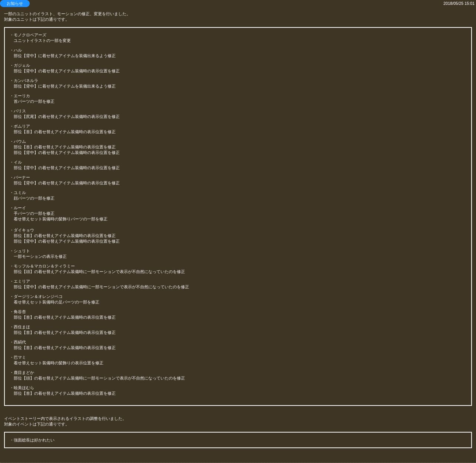The width and height of the screenshot is (476, 463).
Task: Select the パリス unit name
Action: point(20,111)
